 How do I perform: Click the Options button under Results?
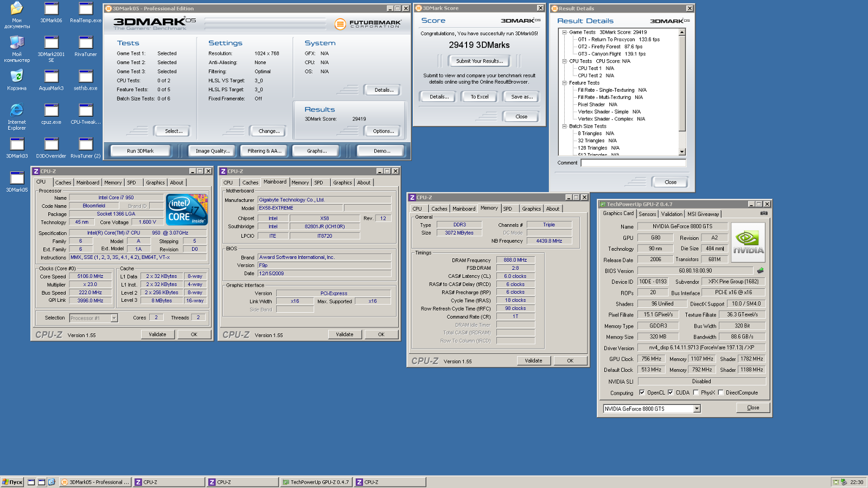coord(384,131)
